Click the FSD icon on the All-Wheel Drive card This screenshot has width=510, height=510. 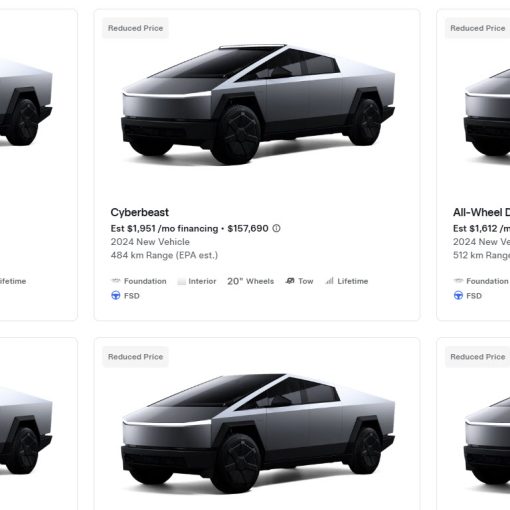tap(458, 296)
